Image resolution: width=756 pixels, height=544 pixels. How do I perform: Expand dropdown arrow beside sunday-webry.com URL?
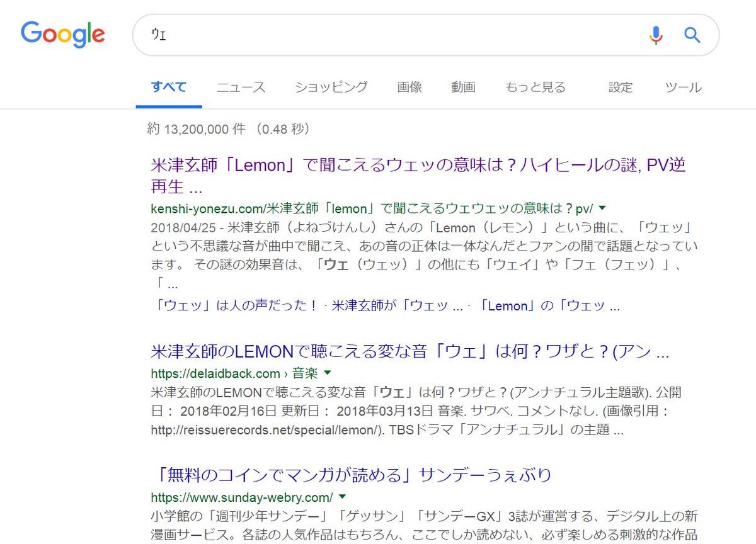342,496
